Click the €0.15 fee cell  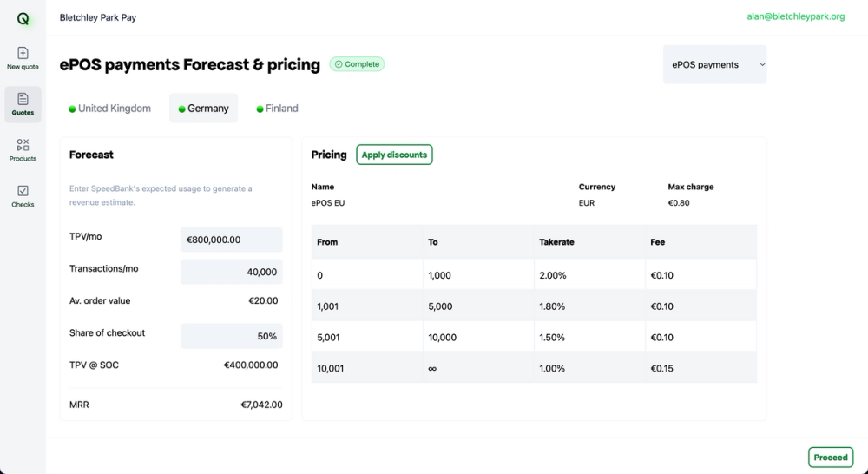click(662, 368)
